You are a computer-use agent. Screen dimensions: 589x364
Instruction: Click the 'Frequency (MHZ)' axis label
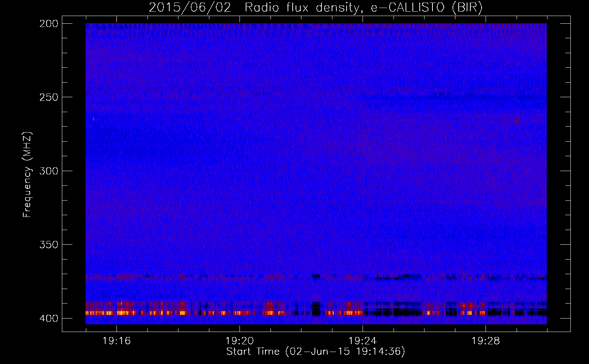pyautogui.click(x=27, y=175)
